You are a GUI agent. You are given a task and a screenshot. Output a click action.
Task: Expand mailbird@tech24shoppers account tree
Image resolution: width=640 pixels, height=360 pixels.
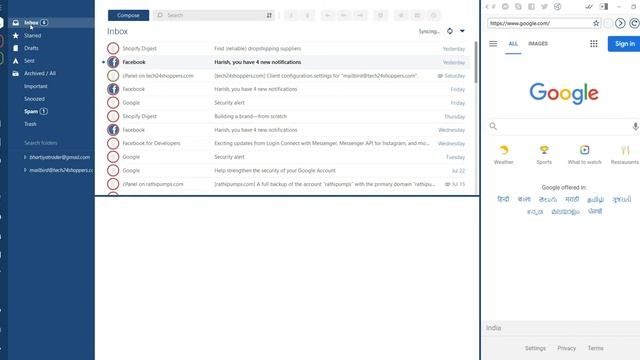point(25,170)
